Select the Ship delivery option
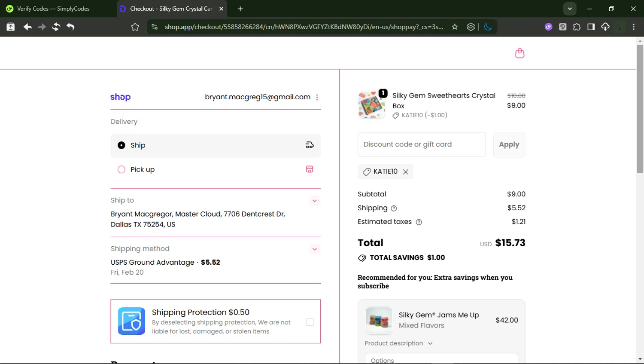This screenshot has height=364, width=644. point(216,145)
